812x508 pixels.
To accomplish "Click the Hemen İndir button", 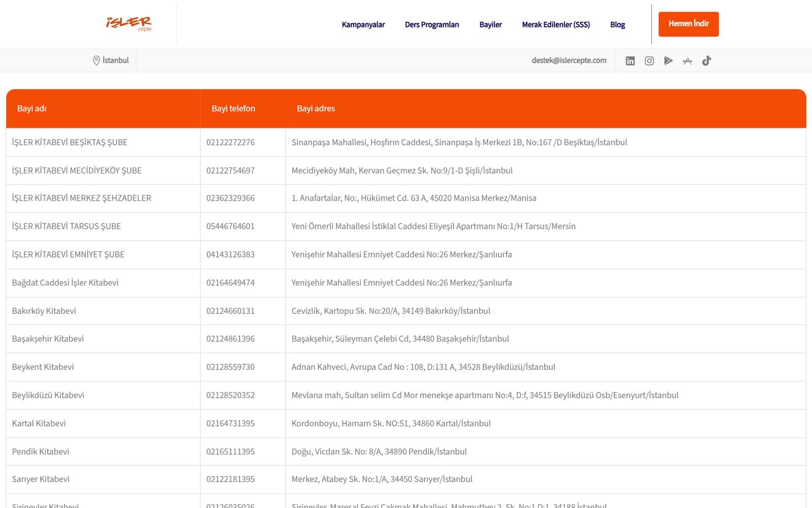I will 688,24.
